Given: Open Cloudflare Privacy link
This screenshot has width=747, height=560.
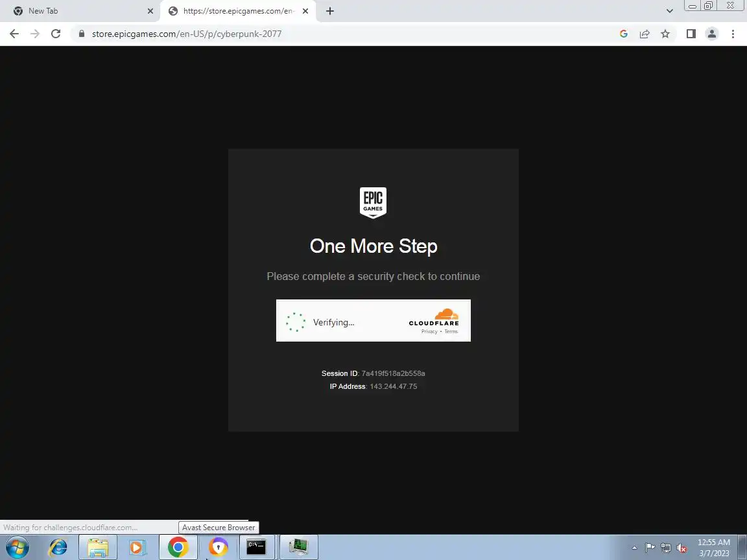Looking at the screenshot, I should point(429,331).
